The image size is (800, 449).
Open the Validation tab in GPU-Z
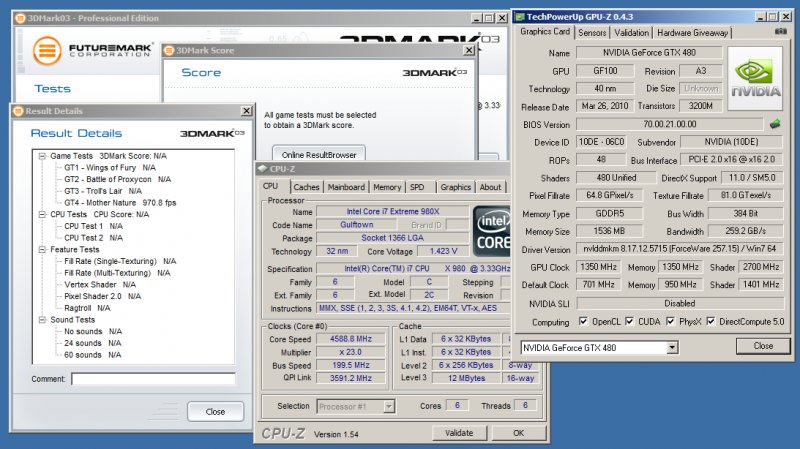click(631, 33)
